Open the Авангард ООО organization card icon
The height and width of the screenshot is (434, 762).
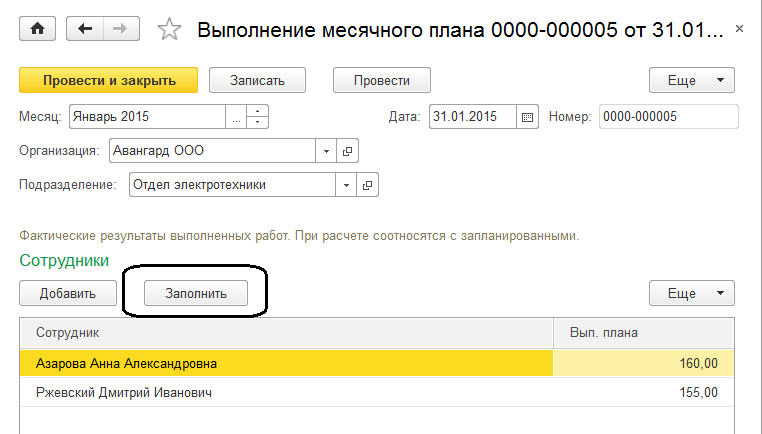[348, 151]
